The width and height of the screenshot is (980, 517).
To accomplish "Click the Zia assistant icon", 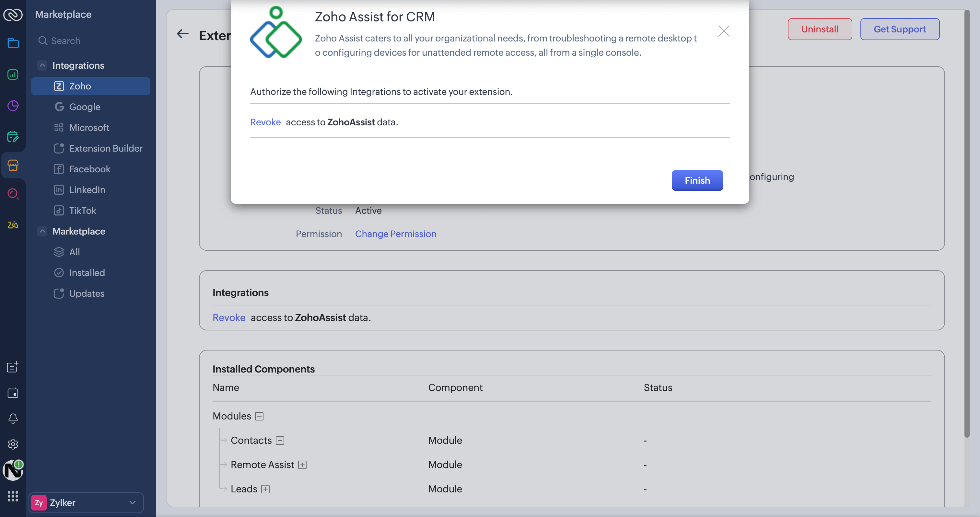I will tap(13, 225).
